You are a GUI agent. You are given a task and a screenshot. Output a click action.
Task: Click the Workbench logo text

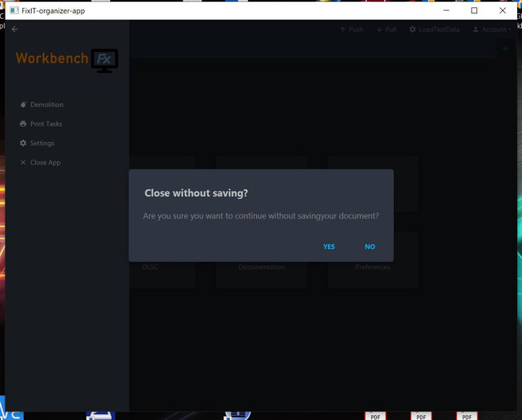click(x=52, y=58)
